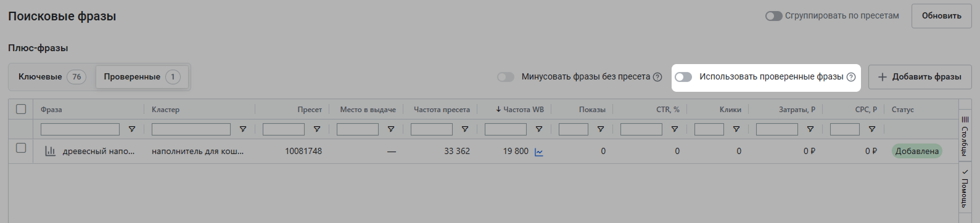This screenshot has width=980, height=223.
Task: Click the Обновить button
Action: tap(942, 16)
